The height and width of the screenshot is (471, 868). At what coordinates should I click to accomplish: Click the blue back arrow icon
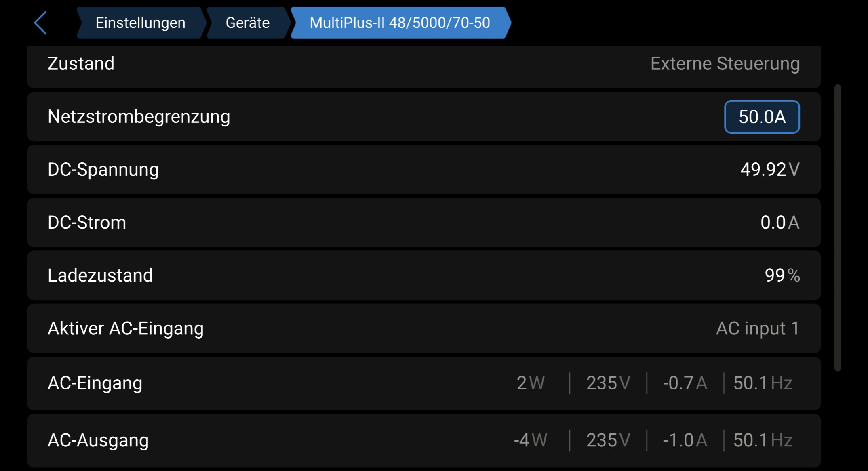40,23
